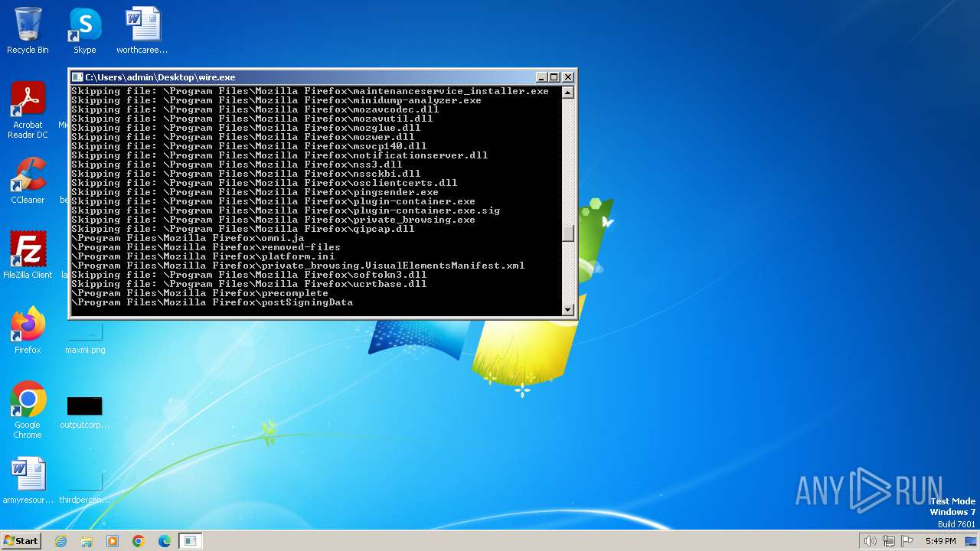This screenshot has width=980, height=551.
Task: Click the line ending msvcp140.dll
Action: [x=249, y=146]
